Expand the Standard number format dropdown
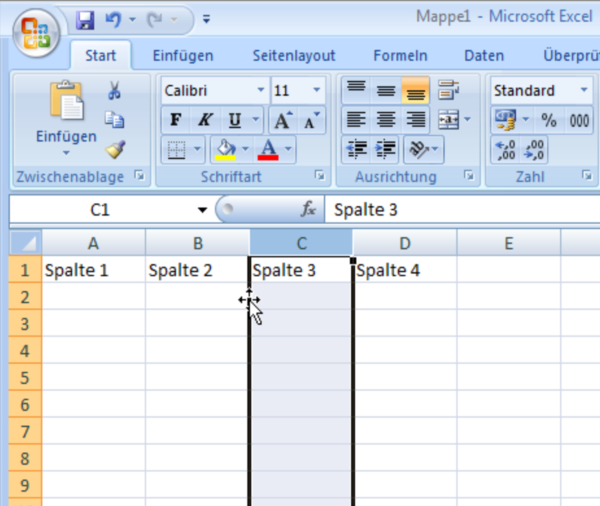 pos(584,91)
